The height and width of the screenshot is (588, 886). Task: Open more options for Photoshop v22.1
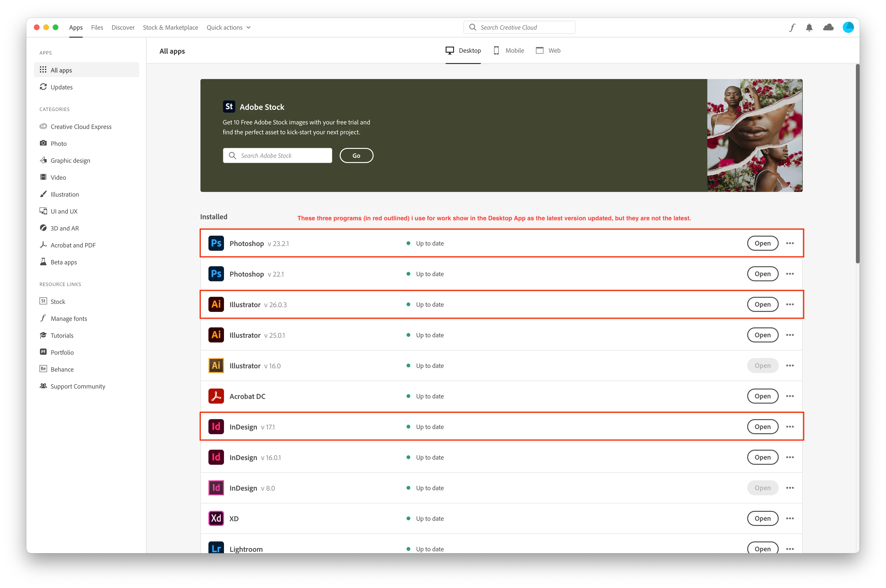790,274
